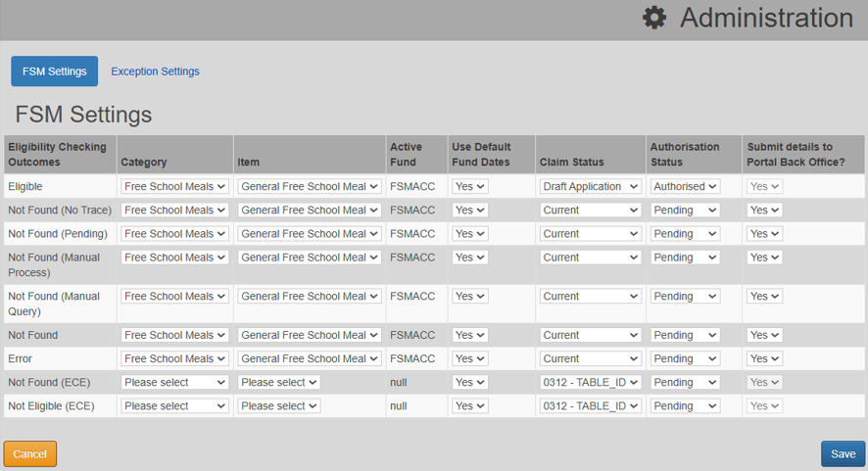Image resolution: width=868 pixels, height=471 pixels.
Task: Expand Claim Status dropdown for Not Found (ECE)
Action: tap(590, 382)
